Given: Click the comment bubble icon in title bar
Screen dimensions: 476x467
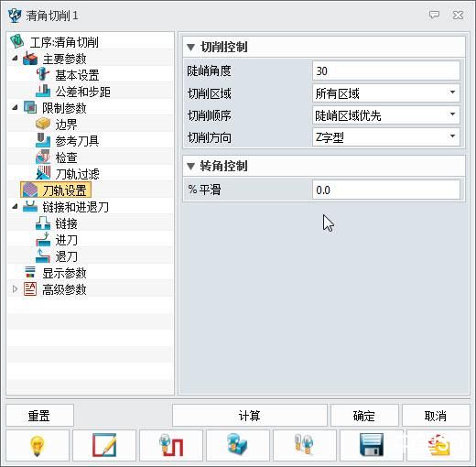Looking at the screenshot, I should pos(434,15).
